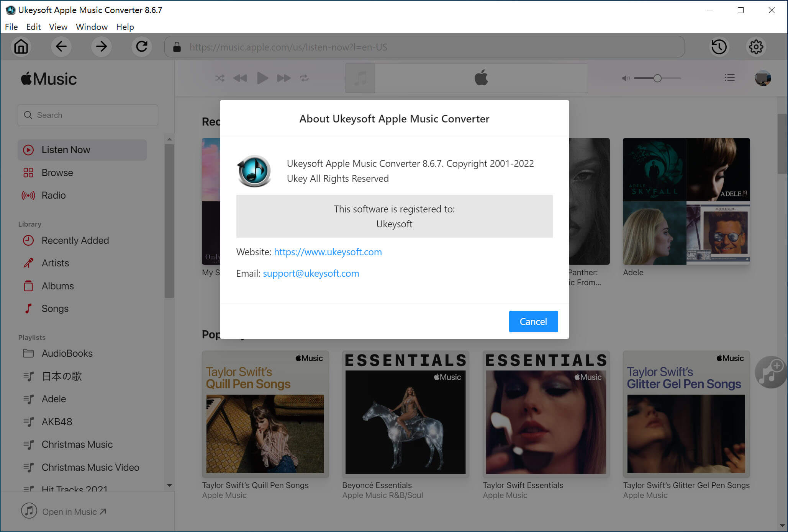This screenshot has width=788, height=532.
Task: Click the support email address link
Action: (311, 273)
